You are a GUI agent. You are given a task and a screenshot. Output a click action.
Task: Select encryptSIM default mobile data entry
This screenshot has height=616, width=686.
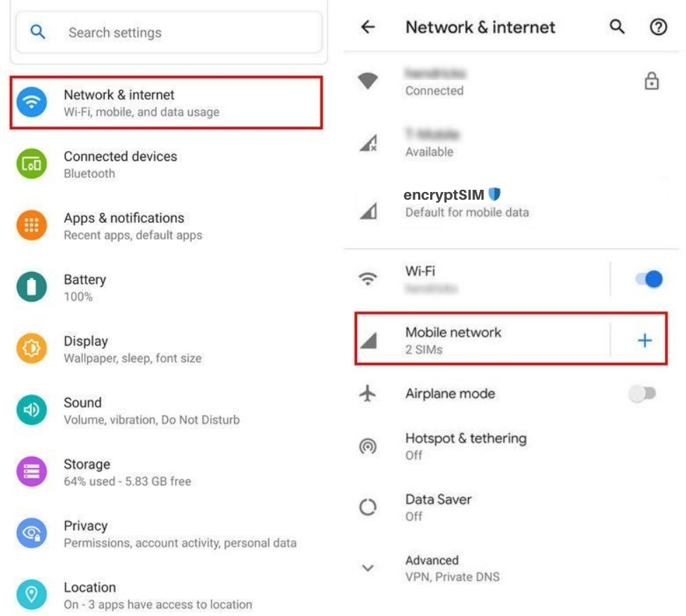467,203
